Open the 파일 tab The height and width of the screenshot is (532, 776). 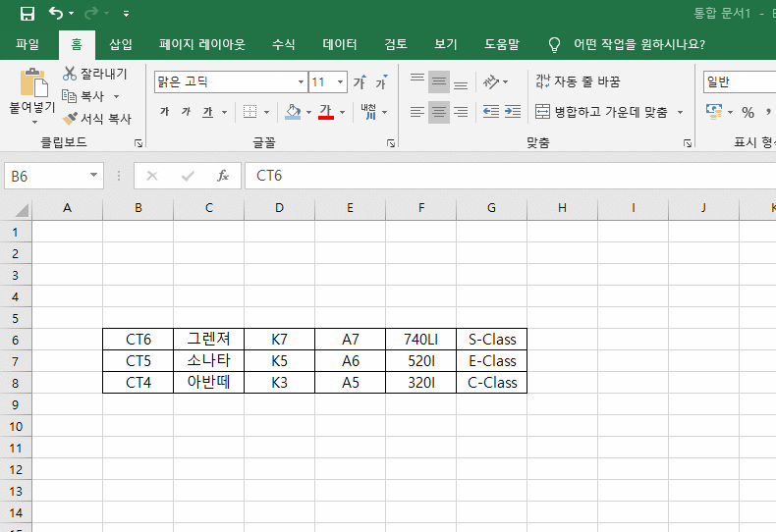[28, 44]
